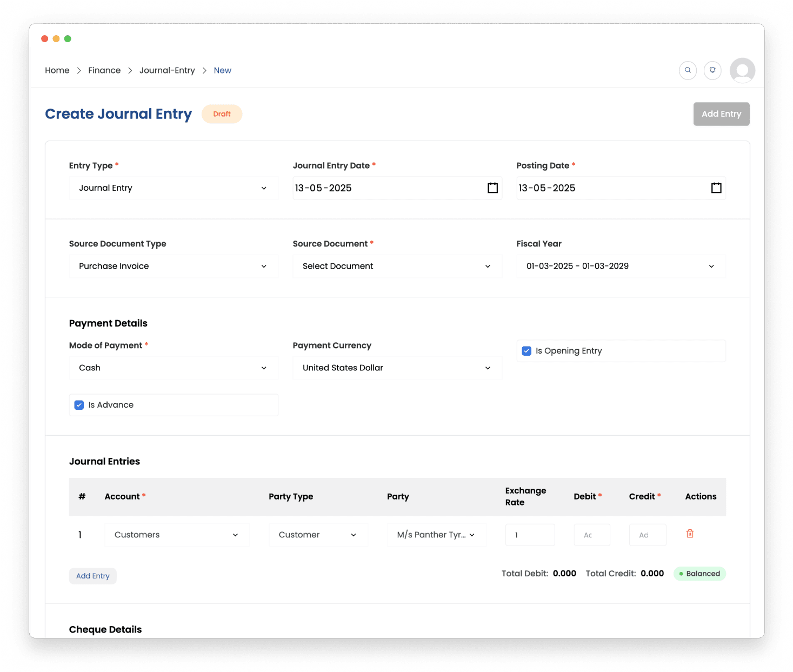This screenshot has height=672, width=793.
Task: Click the Add Entry button at top right
Action: [x=721, y=114]
